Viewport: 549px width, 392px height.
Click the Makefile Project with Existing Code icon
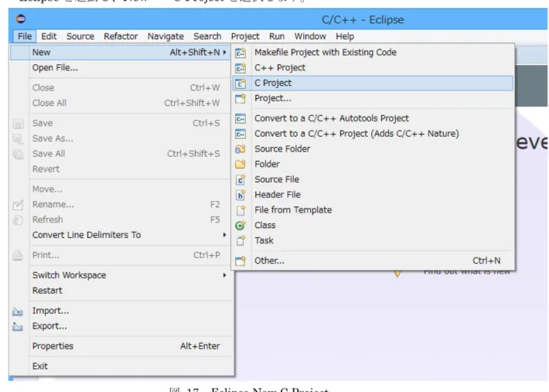tap(240, 53)
